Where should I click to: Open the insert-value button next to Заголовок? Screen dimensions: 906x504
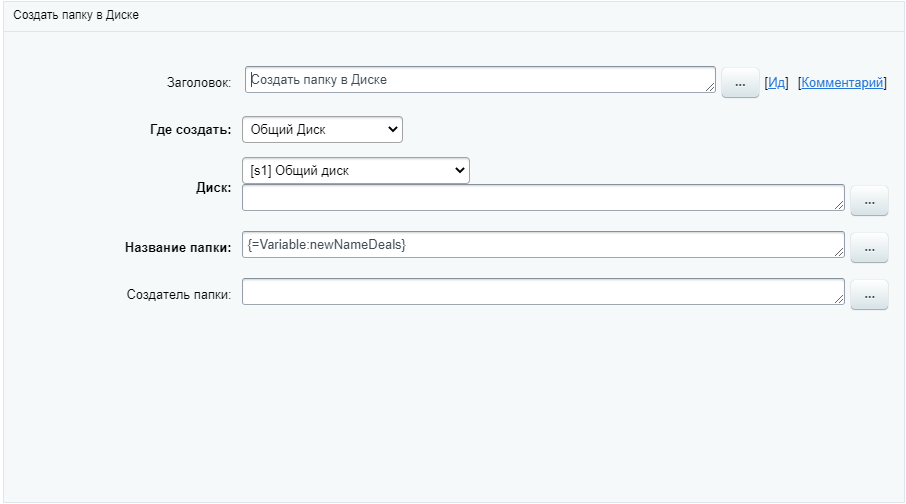pos(740,84)
